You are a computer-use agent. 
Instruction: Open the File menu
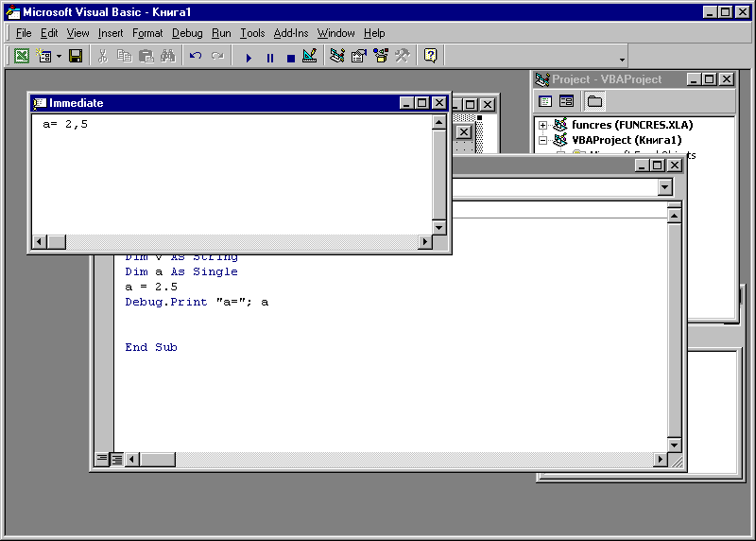(x=24, y=33)
